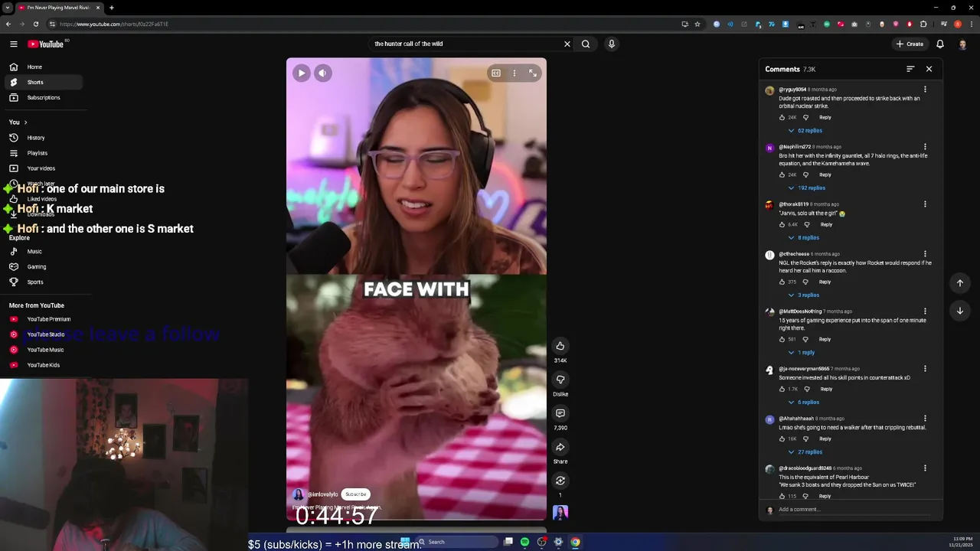Expand the 3 replies thread
The width and height of the screenshot is (980, 551).
click(804, 295)
